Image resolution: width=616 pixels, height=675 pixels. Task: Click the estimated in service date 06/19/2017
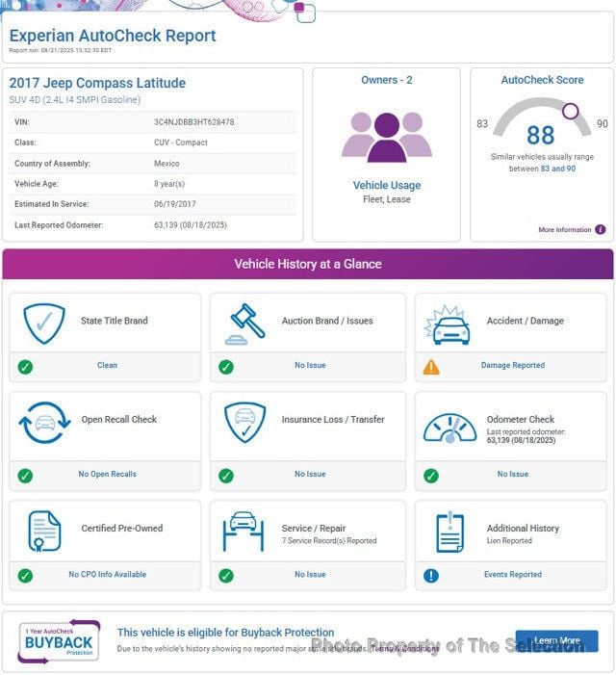coord(174,204)
